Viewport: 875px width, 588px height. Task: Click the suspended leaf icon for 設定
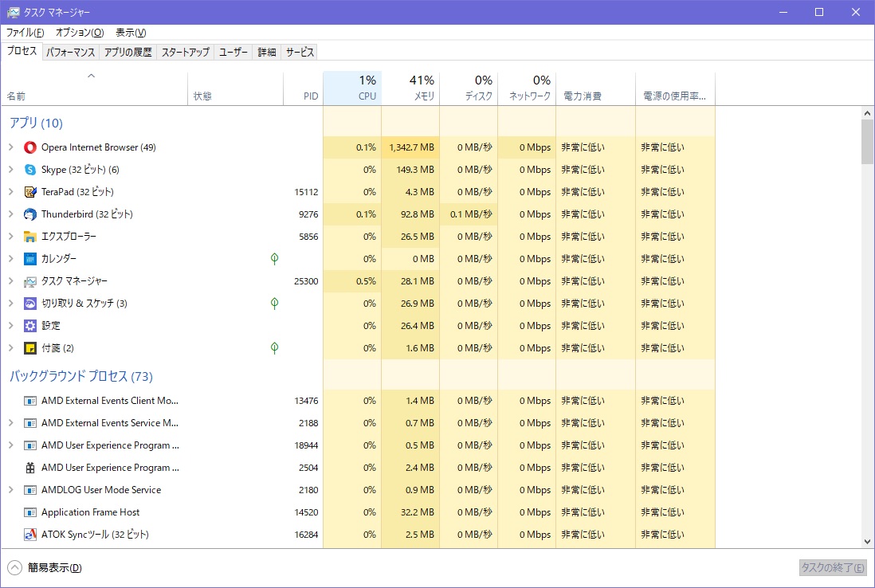point(274,325)
